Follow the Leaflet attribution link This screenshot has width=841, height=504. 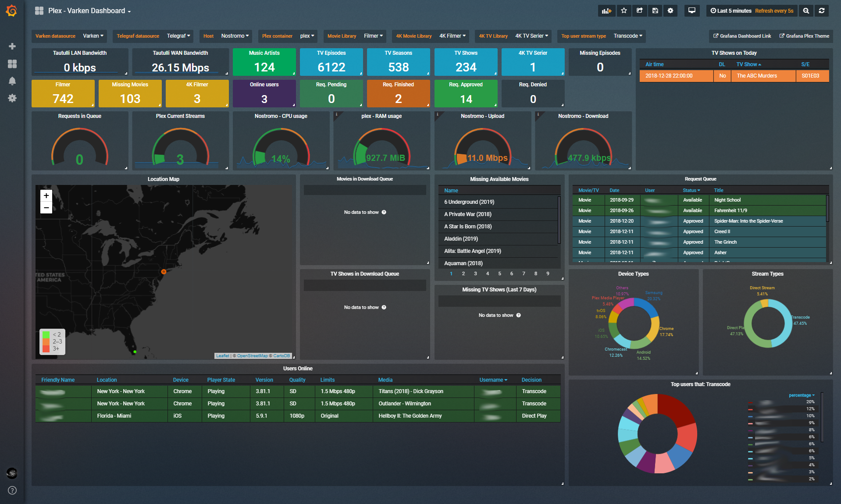point(223,356)
